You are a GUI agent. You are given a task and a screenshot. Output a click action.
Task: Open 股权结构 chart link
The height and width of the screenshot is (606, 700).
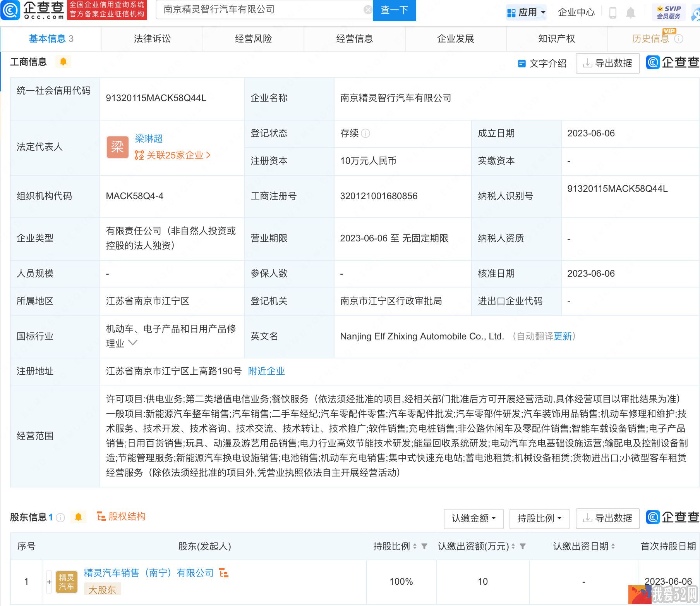tap(121, 516)
